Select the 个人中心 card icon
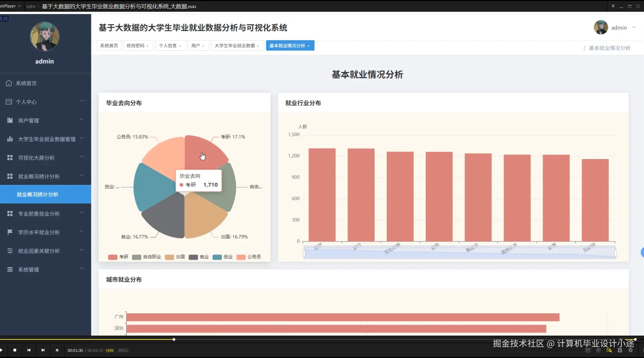The width and height of the screenshot is (644, 358). (x=9, y=102)
